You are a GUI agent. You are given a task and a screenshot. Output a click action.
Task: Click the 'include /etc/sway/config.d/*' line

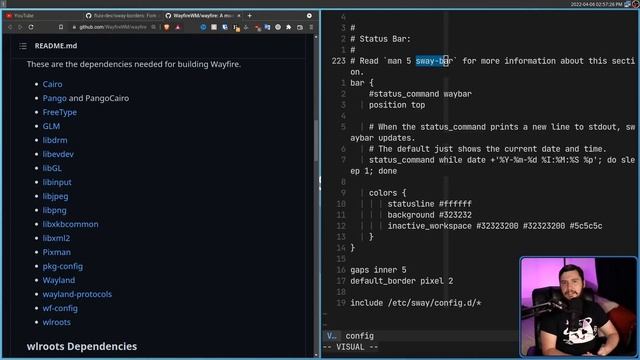416,303
